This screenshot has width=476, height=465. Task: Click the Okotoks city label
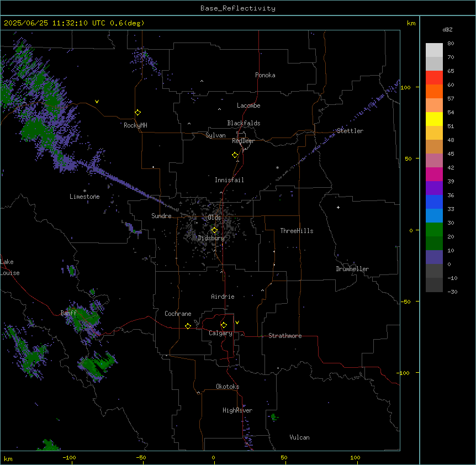click(228, 387)
